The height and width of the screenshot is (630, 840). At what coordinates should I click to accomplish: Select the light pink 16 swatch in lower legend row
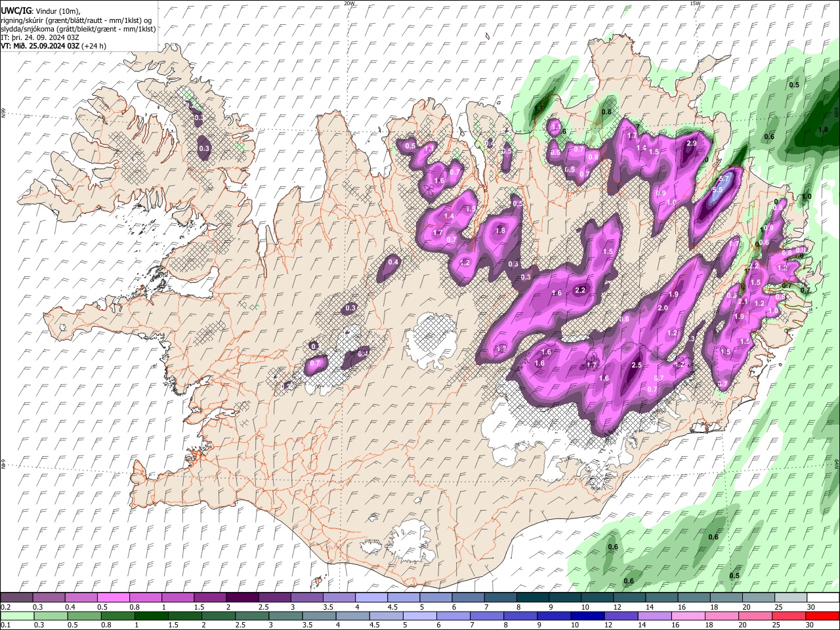(688, 616)
